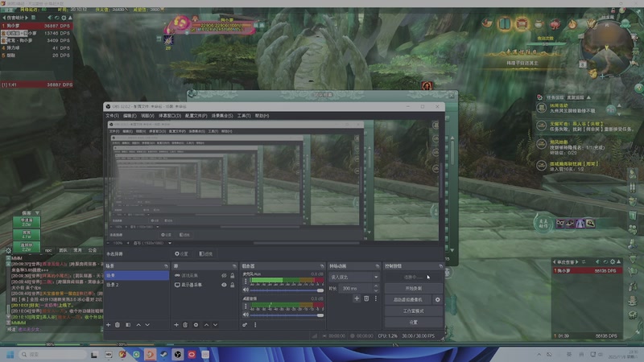Toggle the lock on the display capture source

pos(233,285)
